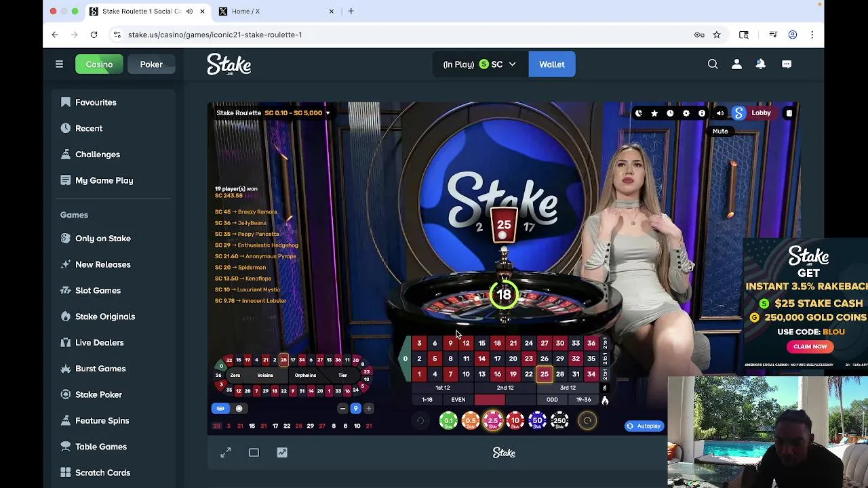Select the green 0.1 chip
This screenshot has height=488, width=868.
click(x=448, y=421)
